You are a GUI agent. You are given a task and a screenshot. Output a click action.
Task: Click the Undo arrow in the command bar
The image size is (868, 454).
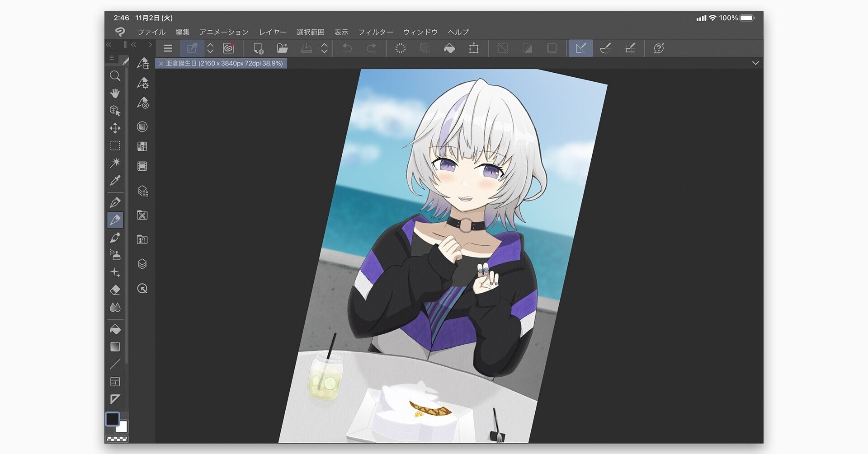pyautogui.click(x=347, y=48)
